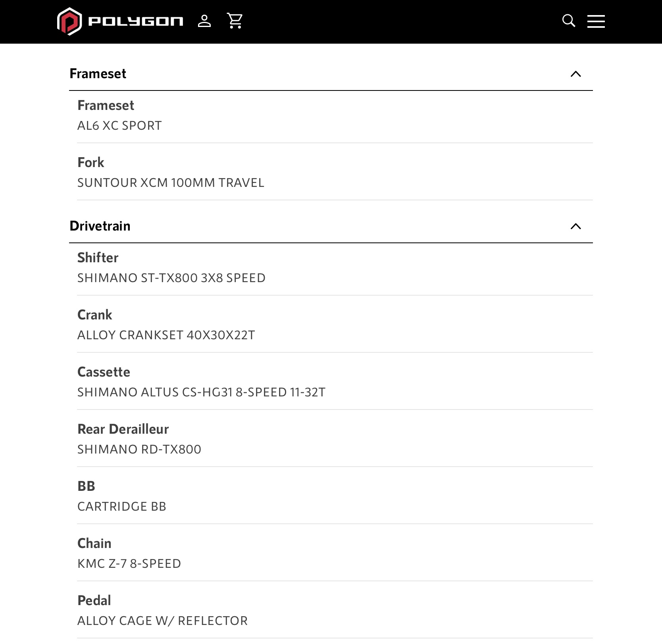Select the Alloy Crankset 40x30x22T entry
This screenshot has width=662, height=644.
coord(166,335)
